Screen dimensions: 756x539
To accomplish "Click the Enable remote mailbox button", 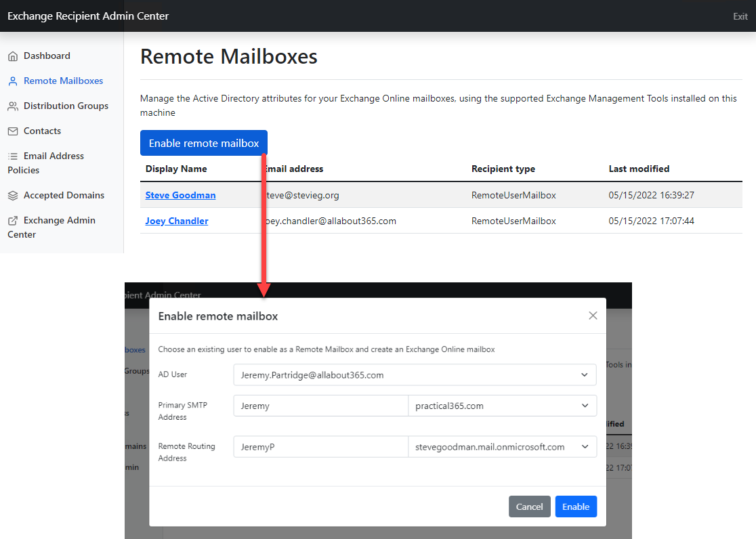I will click(x=203, y=143).
